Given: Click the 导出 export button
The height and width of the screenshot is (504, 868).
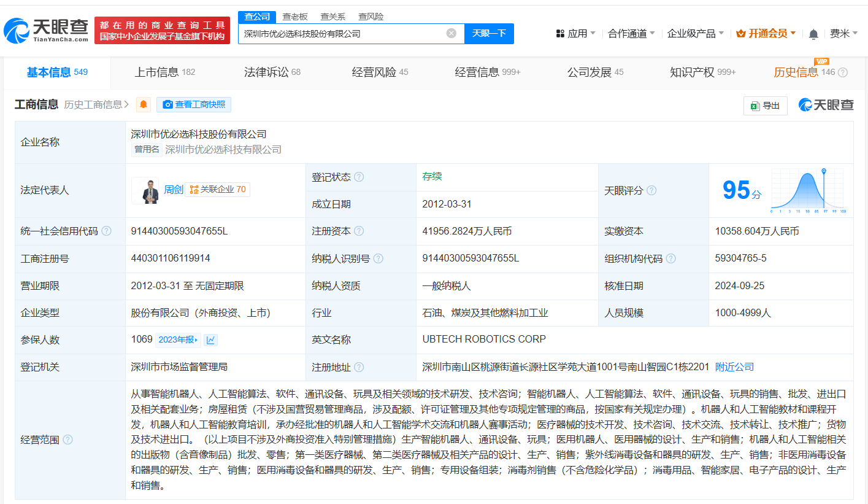Looking at the screenshot, I should pyautogui.click(x=765, y=106).
